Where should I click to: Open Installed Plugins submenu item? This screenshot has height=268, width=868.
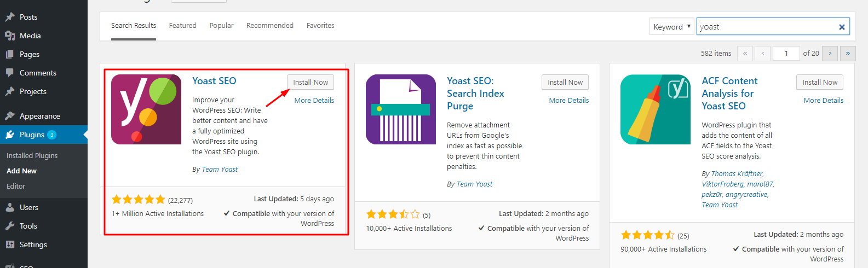click(x=32, y=155)
